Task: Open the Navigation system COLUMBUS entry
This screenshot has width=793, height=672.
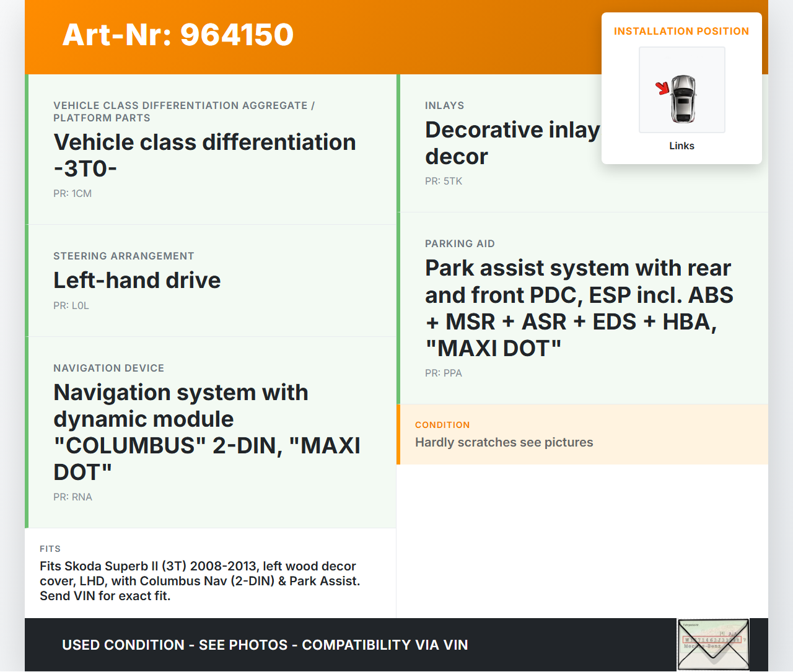Action: [207, 432]
